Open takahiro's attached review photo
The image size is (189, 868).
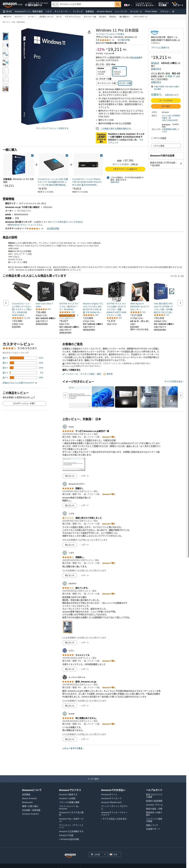click(x=67, y=627)
